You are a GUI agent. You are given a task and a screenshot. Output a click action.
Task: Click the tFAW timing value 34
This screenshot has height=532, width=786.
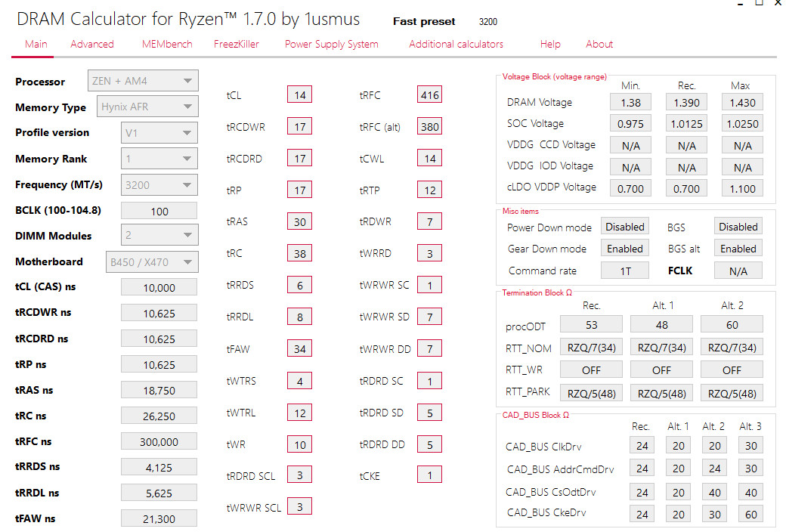(x=300, y=348)
